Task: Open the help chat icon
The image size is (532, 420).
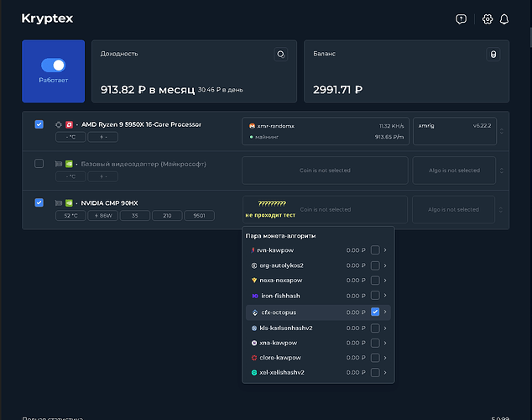Action: coord(461,19)
